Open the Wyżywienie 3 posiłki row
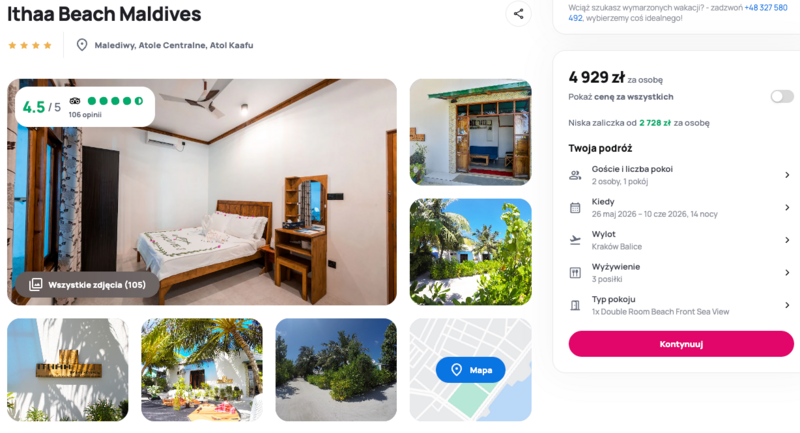This screenshot has height=433, width=800. (x=681, y=273)
